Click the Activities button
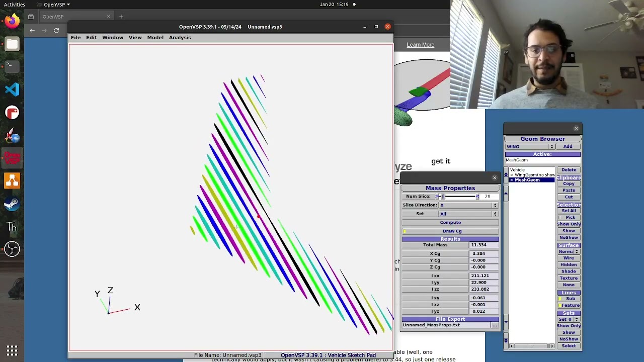The width and height of the screenshot is (644, 362). coord(15,5)
